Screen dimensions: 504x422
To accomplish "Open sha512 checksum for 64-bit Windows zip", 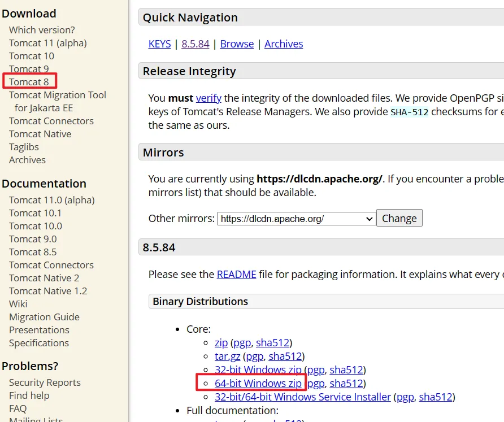I will tap(346, 384).
